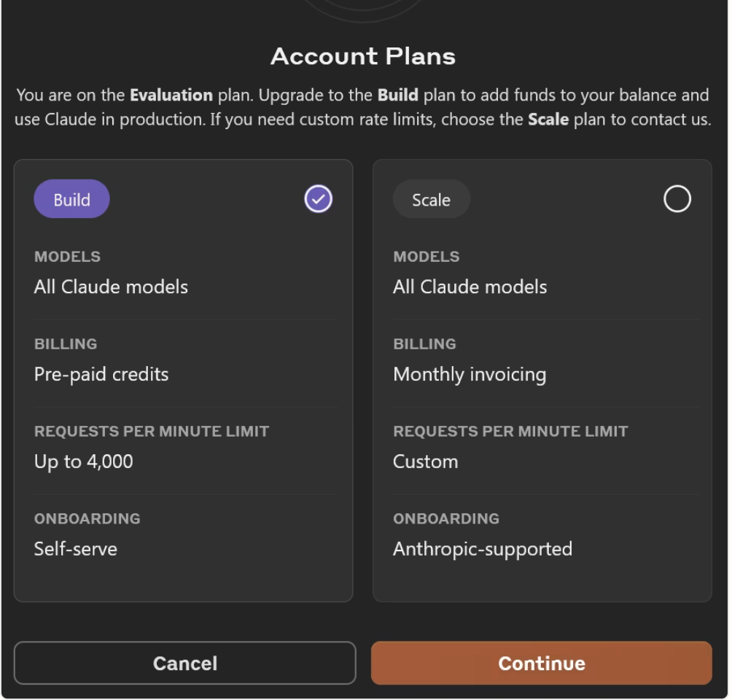Click 'All Claude models' under Build MODELS
The width and height of the screenshot is (732, 700).
[112, 287]
